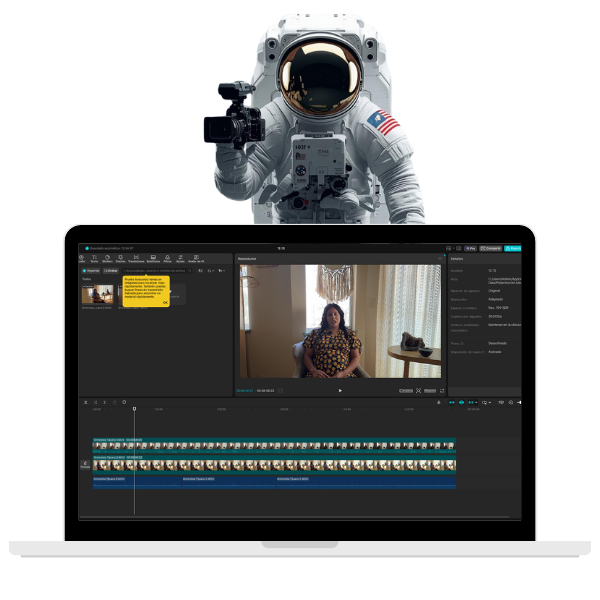Screen dimensions: 600x600
Task: Click the Adaptado resolution value
Action: point(496,299)
